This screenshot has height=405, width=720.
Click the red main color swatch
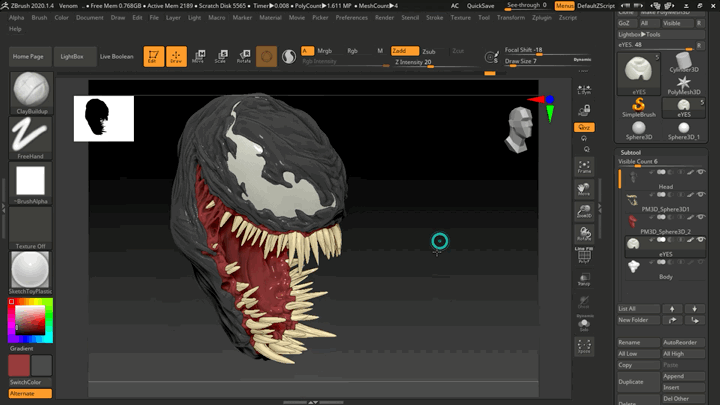[x=19, y=366]
